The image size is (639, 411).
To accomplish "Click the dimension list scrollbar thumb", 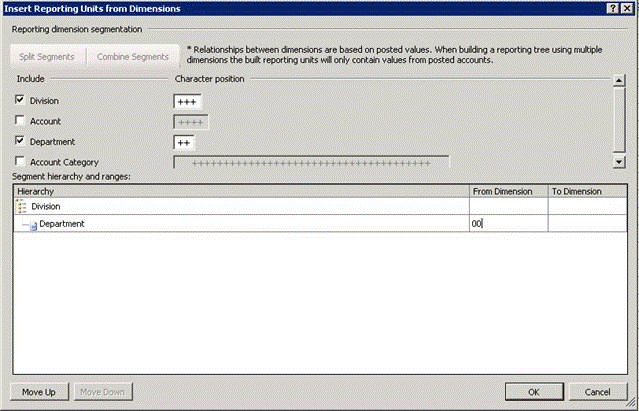I will pos(619,119).
